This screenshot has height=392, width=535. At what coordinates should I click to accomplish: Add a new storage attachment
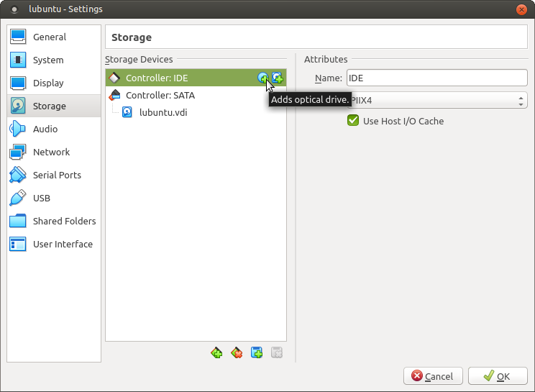(x=257, y=352)
